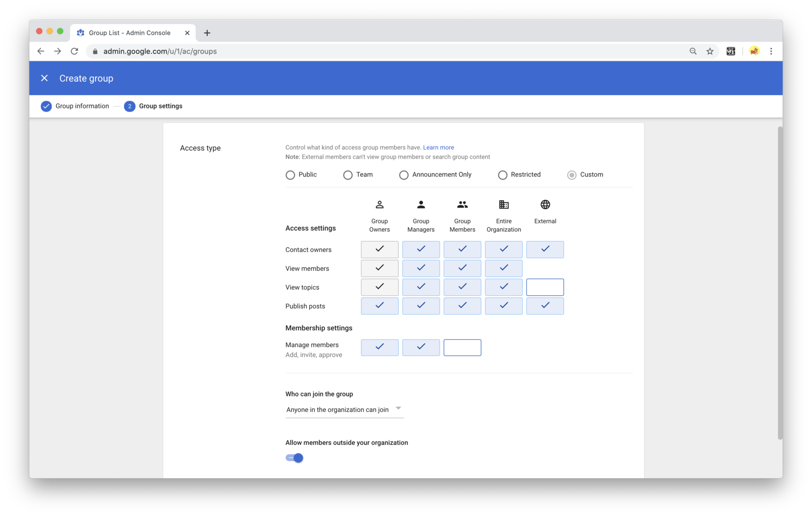Click the Group Managers person icon
This screenshot has height=517, width=812.
(x=421, y=205)
